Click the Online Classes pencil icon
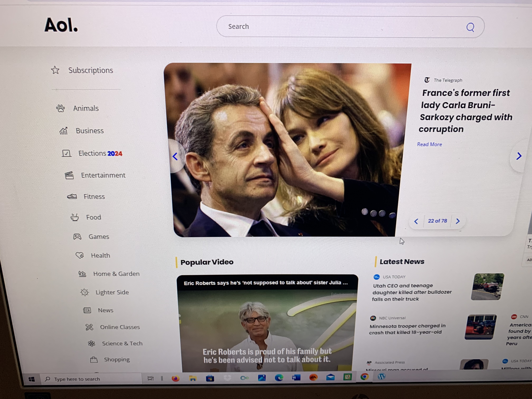This screenshot has width=532, height=399. (89, 327)
